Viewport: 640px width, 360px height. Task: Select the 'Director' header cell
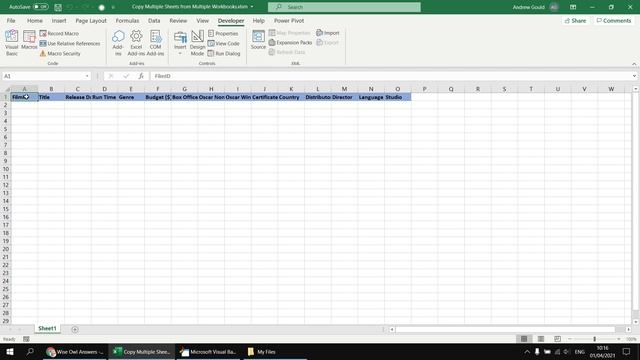click(x=344, y=97)
